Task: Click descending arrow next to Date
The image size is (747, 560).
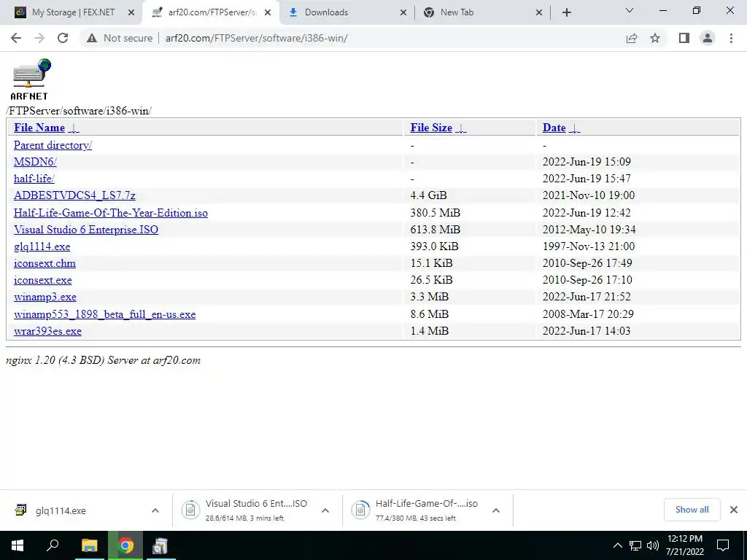Action: pyautogui.click(x=575, y=128)
